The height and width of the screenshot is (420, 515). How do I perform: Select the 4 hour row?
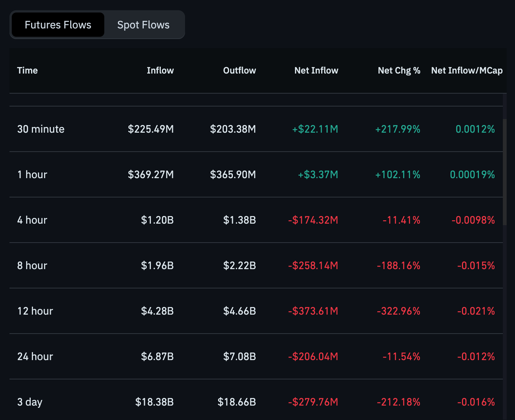[32, 220]
